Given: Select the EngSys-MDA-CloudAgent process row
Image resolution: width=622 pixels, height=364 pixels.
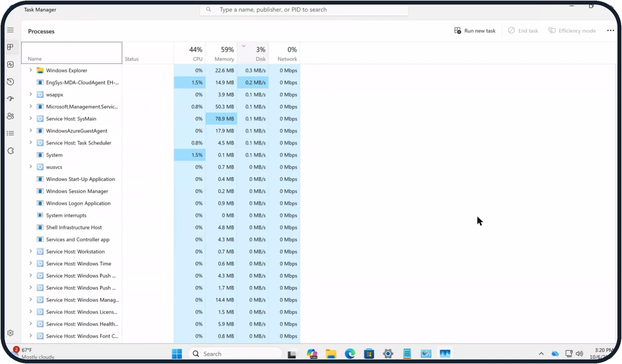Looking at the screenshot, I should pyautogui.click(x=160, y=82).
